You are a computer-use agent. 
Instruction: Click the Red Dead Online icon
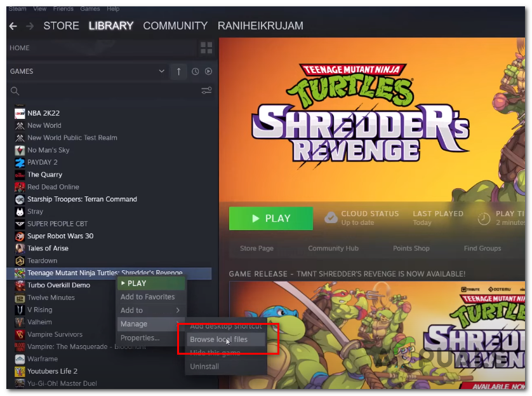click(20, 187)
